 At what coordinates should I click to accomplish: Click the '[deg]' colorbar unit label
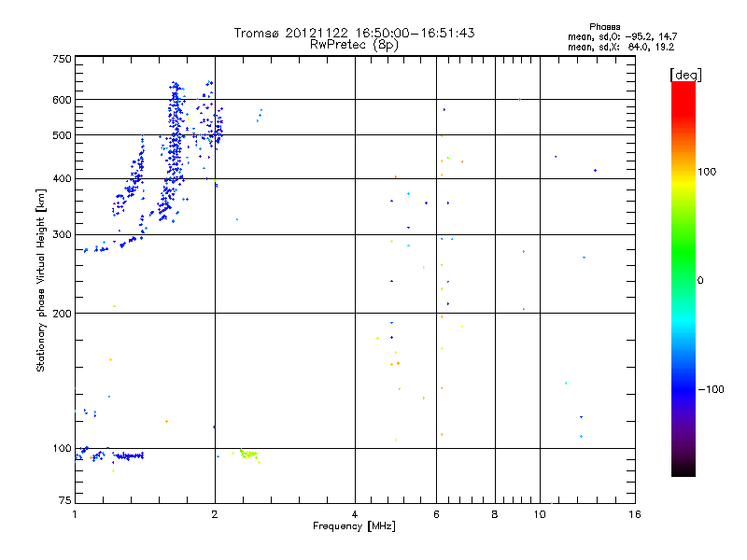(685, 75)
